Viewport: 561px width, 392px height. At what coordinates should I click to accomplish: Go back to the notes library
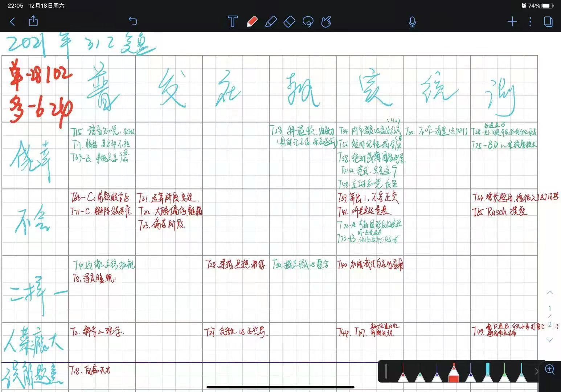point(13,21)
